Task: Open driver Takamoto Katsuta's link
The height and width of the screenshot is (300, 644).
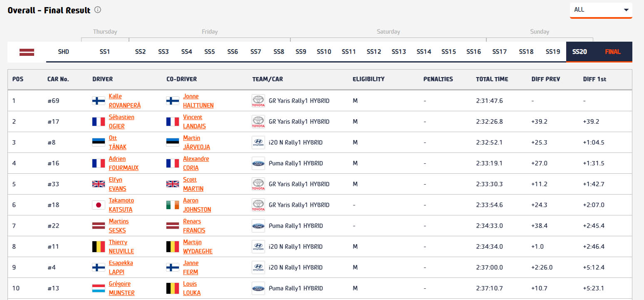Action: pos(121,205)
